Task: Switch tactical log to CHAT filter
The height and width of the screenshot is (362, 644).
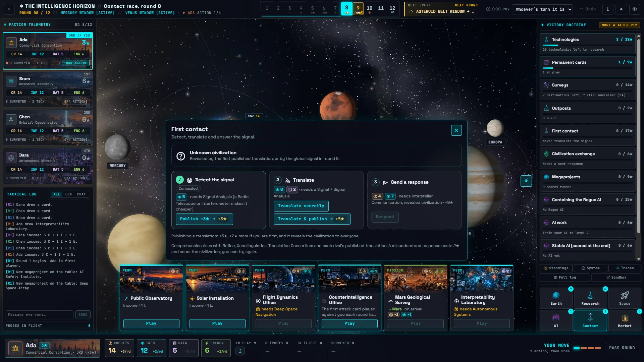Action: click(82, 194)
